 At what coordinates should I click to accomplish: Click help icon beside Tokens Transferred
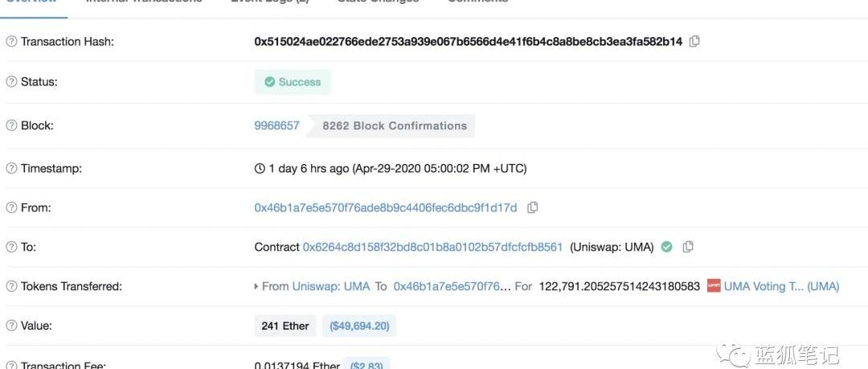[x=11, y=286]
